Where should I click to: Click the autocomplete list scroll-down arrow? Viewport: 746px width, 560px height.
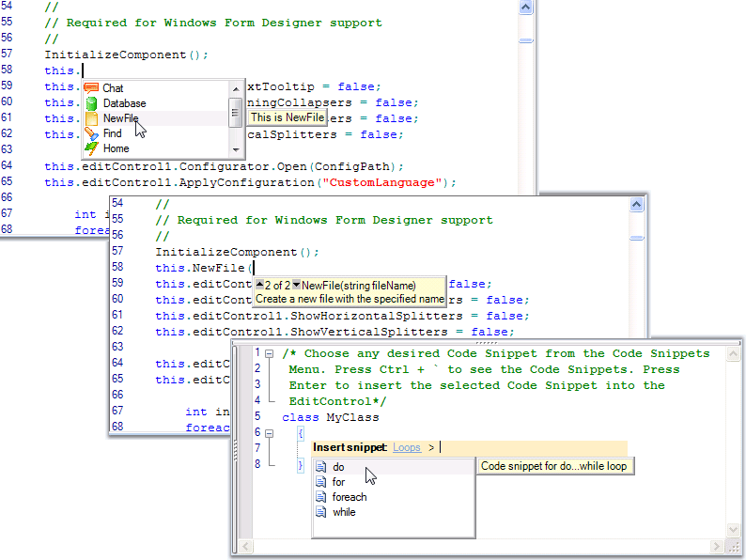tap(236, 150)
